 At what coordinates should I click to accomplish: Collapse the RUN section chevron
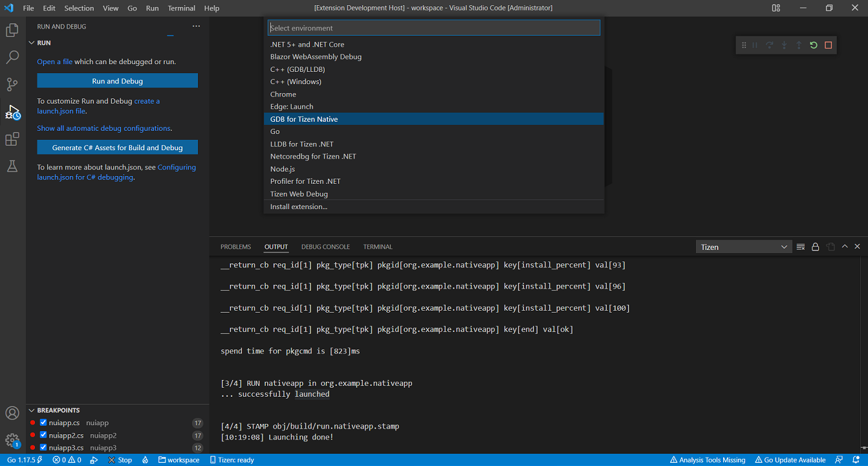[x=32, y=43]
